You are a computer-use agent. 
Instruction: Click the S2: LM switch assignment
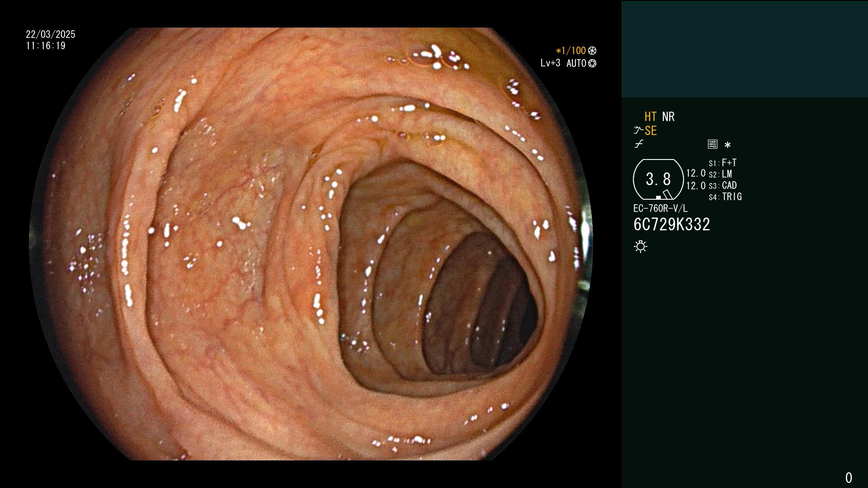[721, 174]
